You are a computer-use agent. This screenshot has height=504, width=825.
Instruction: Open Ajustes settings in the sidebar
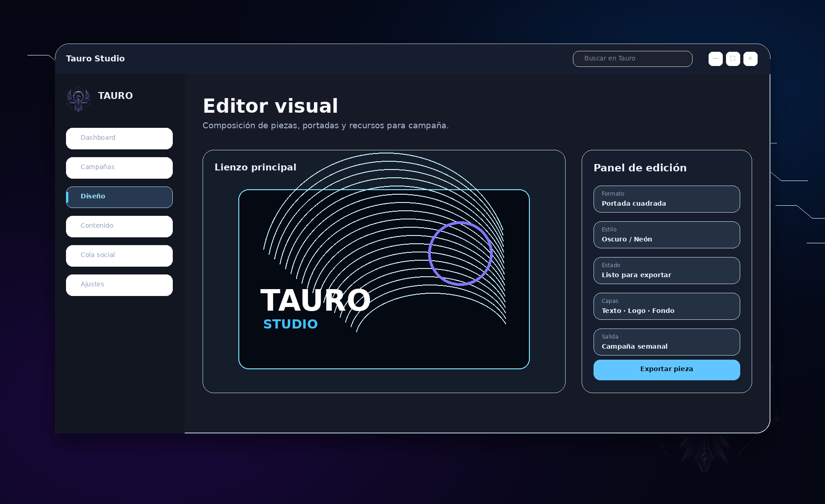tap(119, 285)
